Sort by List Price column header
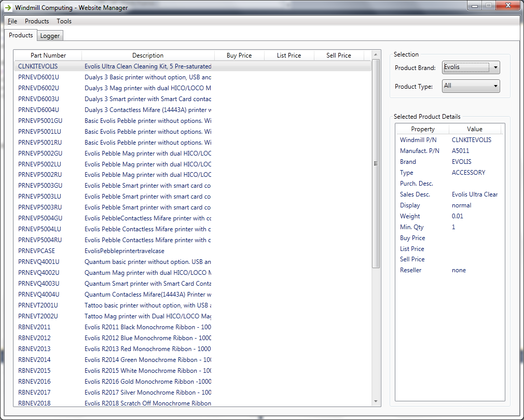524x420 pixels. pos(289,55)
